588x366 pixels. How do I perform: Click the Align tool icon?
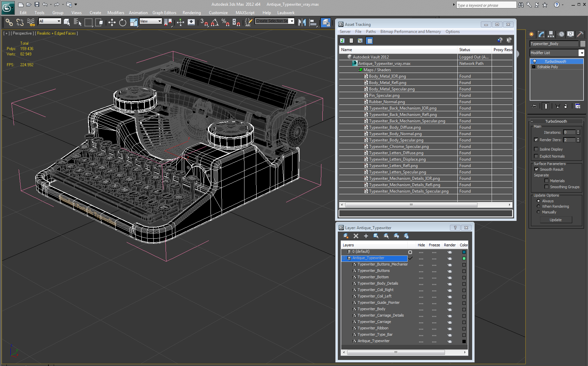tap(313, 23)
